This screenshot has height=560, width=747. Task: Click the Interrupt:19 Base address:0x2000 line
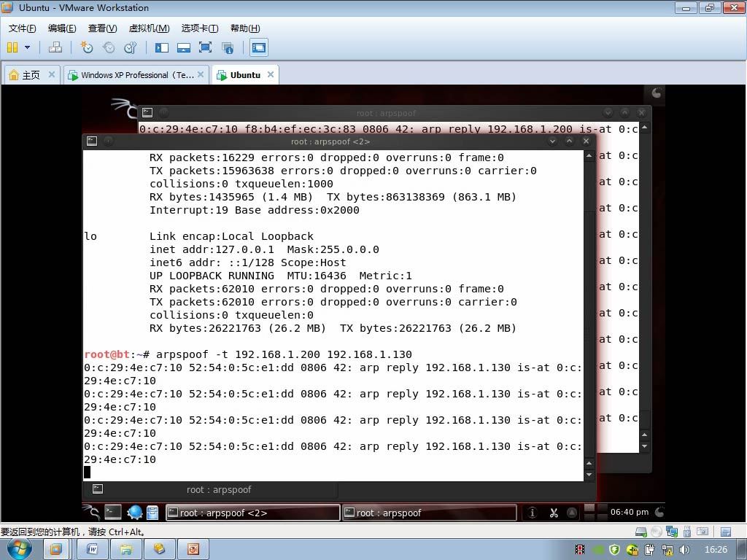[x=255, y=210]
